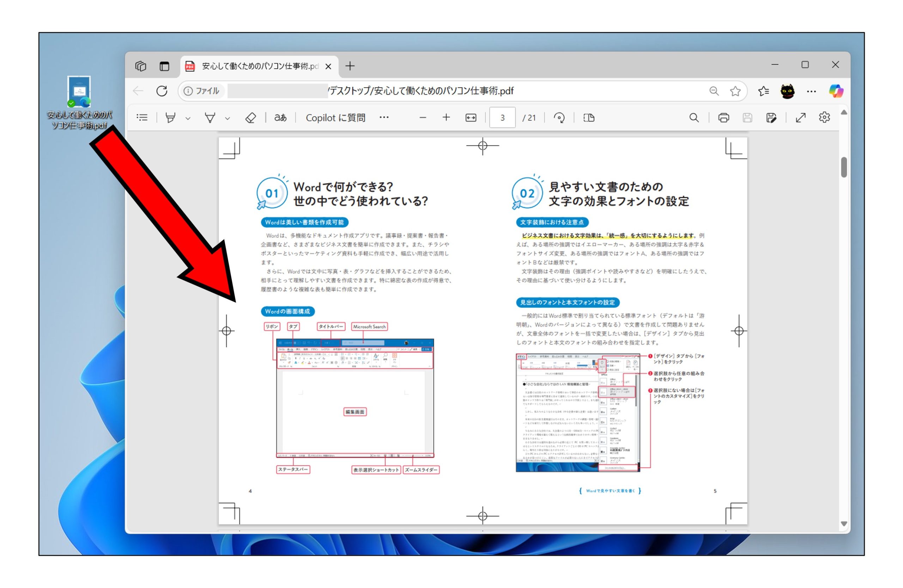Image resolution: width=903 pixels, height=588 pixels.
Task: Click the '見出しのフォントと本文フォントの設定' label
Action: point(567,302)
